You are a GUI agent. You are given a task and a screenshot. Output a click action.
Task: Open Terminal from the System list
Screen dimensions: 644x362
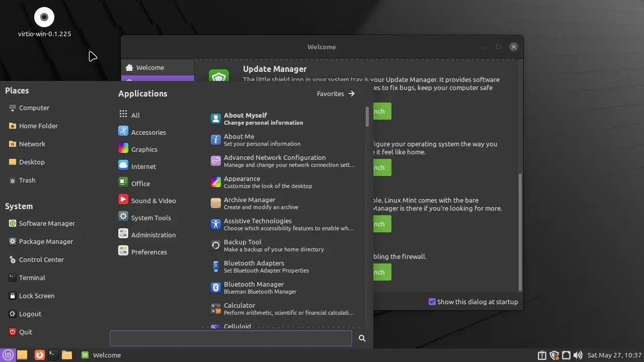point(27,278)
